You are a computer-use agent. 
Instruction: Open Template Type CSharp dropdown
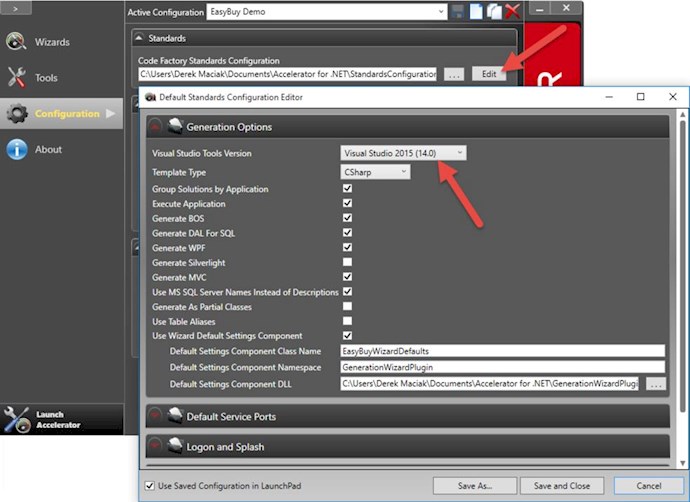[375, 172]
